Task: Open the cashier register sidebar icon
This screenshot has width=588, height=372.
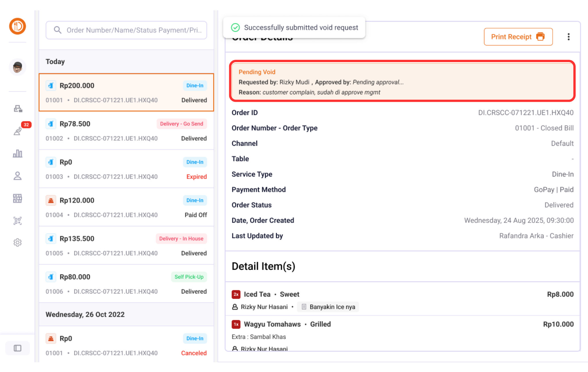Action: [18, 109]
